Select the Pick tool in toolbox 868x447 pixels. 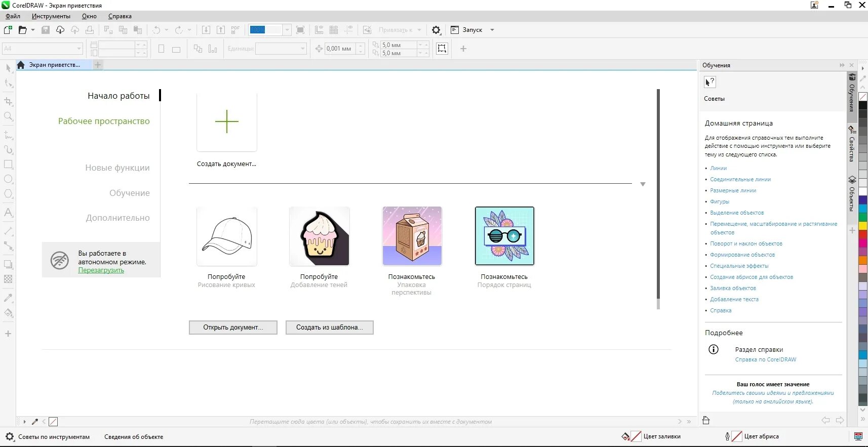[x=8, y=68]
